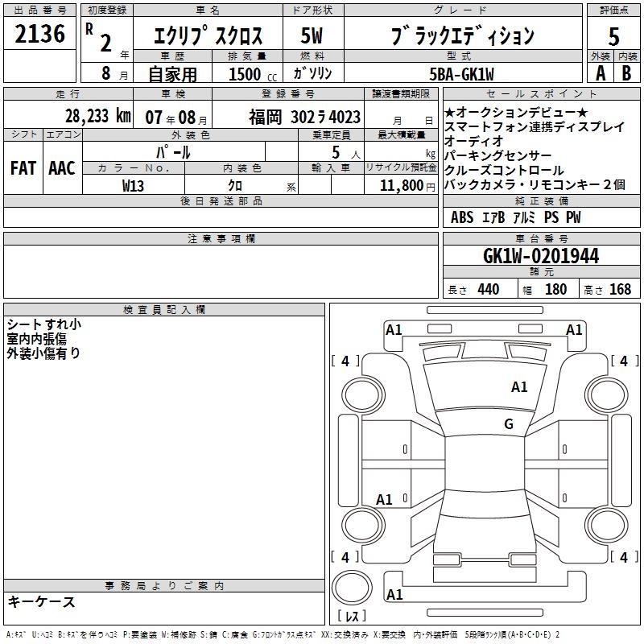Click the mileage value 28,233 km
This screenshot has width=644, height=644.
coord(99,116)
